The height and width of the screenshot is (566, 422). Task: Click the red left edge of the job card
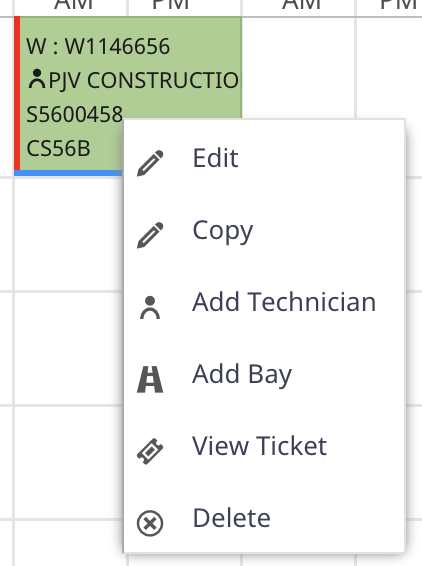[17, 93]
